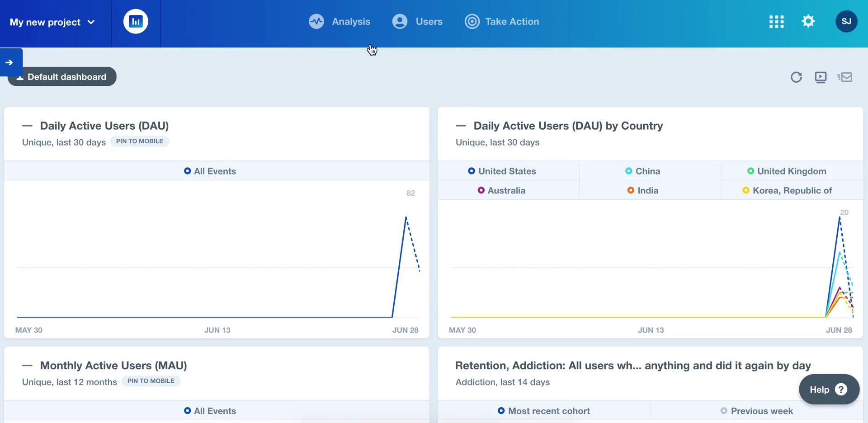Pin the MAU chart to mobile
The height and width of the screenshot is (423, 868).
[151, 381]
